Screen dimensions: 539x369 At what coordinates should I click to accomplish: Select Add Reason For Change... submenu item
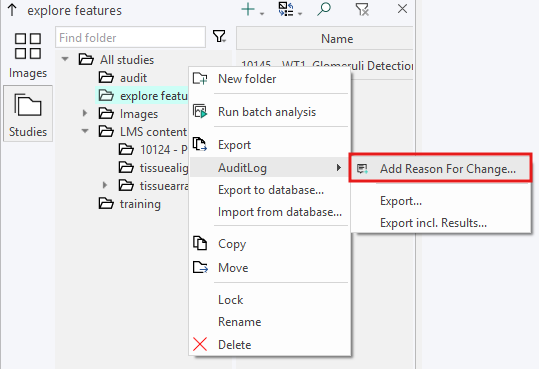point(441,168)
